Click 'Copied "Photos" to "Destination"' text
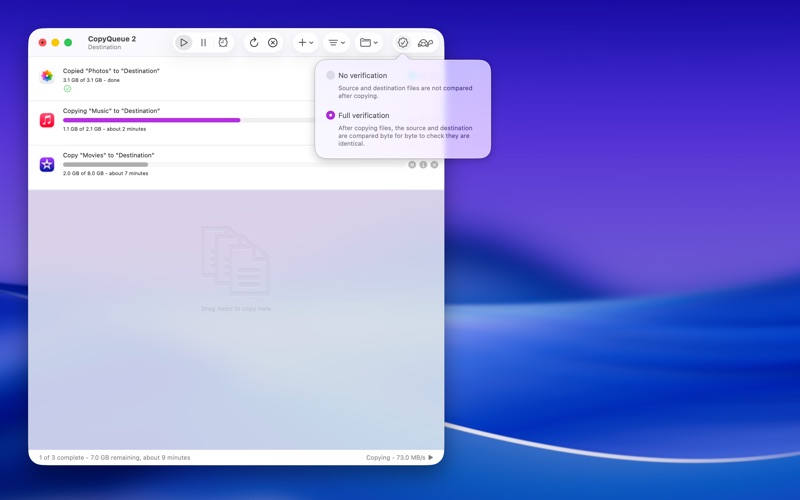The height and width of the screenshot is (500, 800). pyautogui.click(x=111, y=71)
